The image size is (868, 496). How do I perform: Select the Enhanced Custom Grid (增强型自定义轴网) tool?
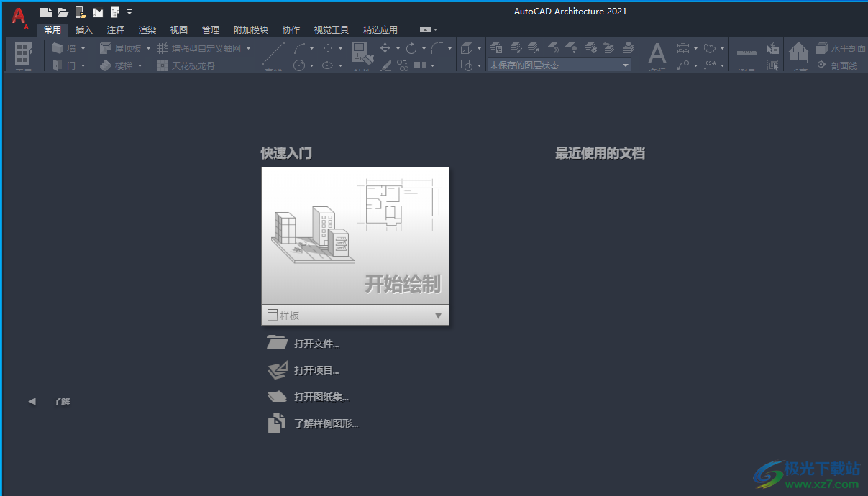[199, 49]
